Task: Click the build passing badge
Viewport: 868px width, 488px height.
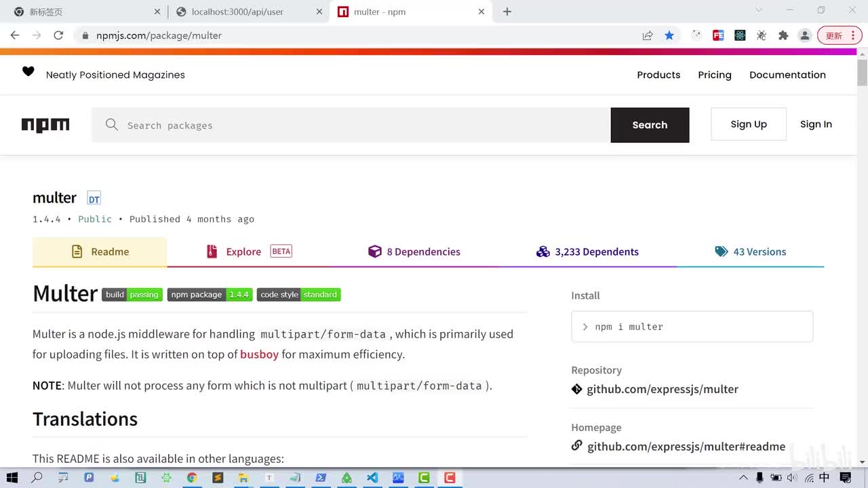Action: pyautogui.click(x=132, y=294)
